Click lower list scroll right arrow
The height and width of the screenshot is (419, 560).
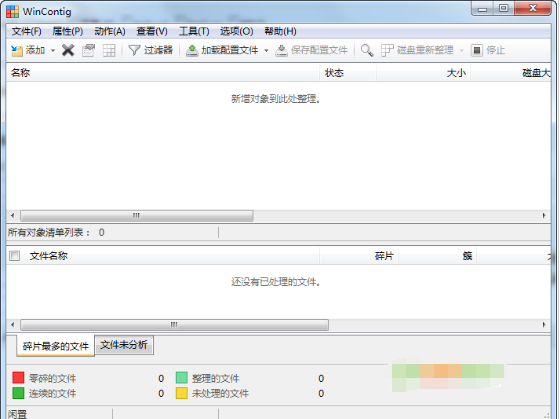(544, 325)
